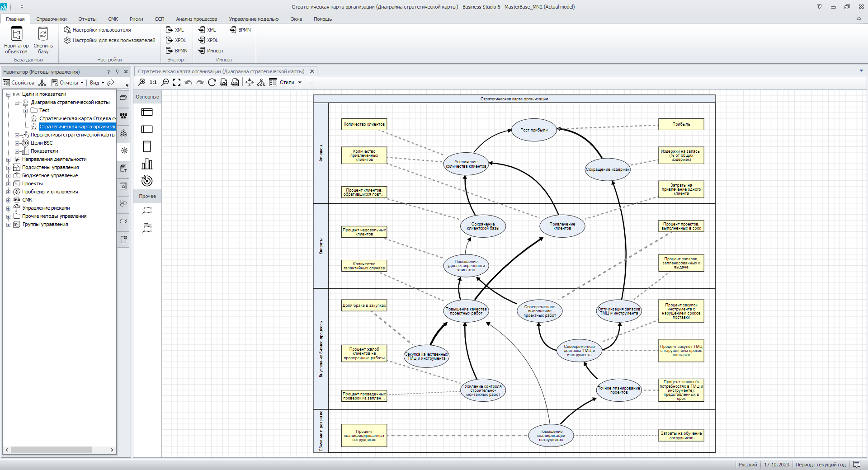Image resolution: width=868 pixels, height=470 pixels.
Task: Toggle pin on the Навигатор panel
Action: [x=117, y=71]
